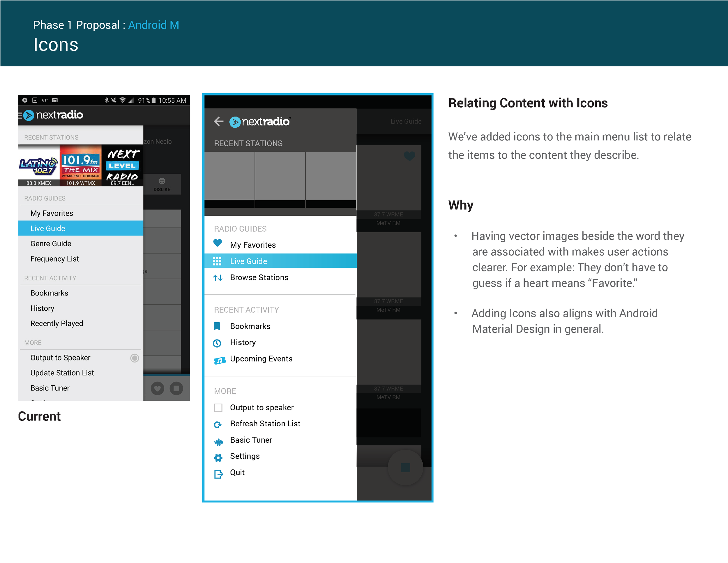This screenshot has height=563, width=728.
Task: Tap the hamburger menu beside current nextradio logo
Action: pyautogui.click(x=20, y=115)
